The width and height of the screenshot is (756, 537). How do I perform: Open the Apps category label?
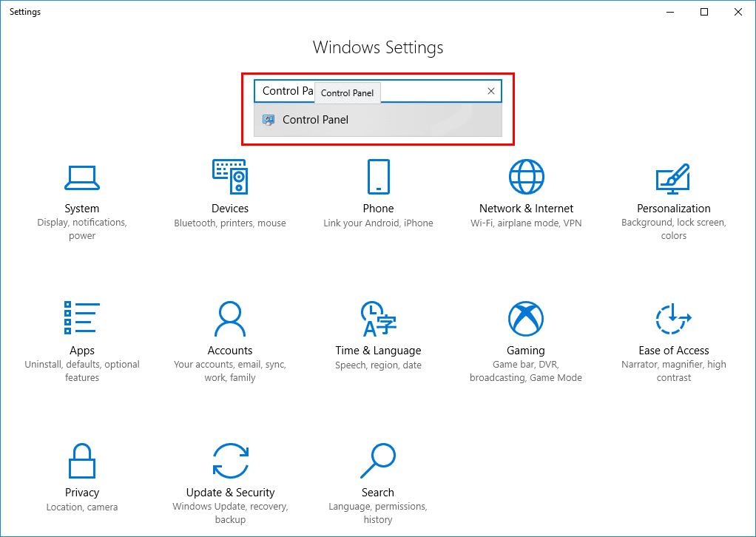82,351
